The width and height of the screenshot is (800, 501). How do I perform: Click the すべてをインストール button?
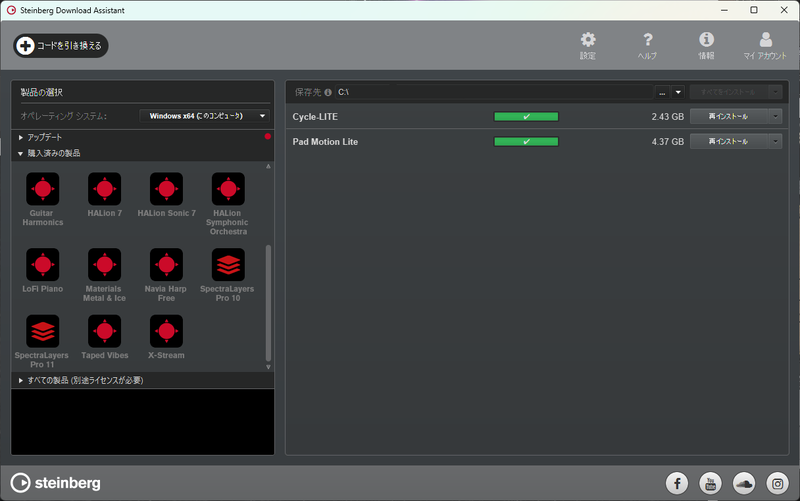pyautogui.click(x=729, y=92)
